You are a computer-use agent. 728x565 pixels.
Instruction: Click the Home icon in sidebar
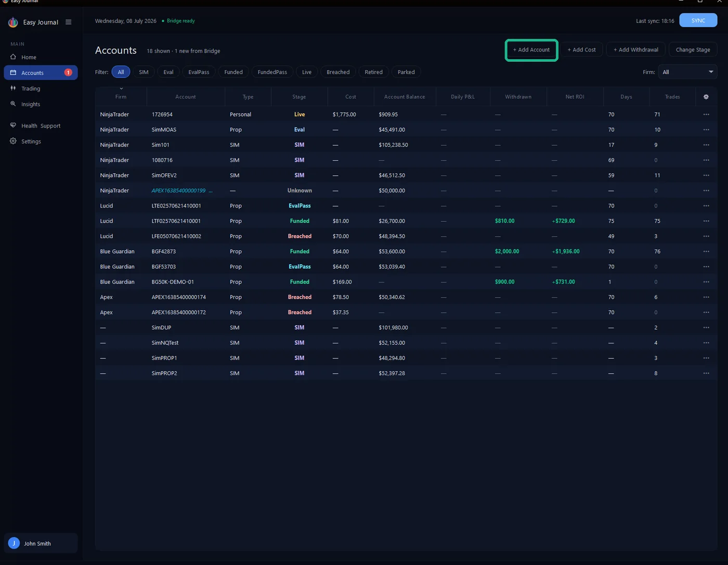pyautogui.click(x=14, y=57)
